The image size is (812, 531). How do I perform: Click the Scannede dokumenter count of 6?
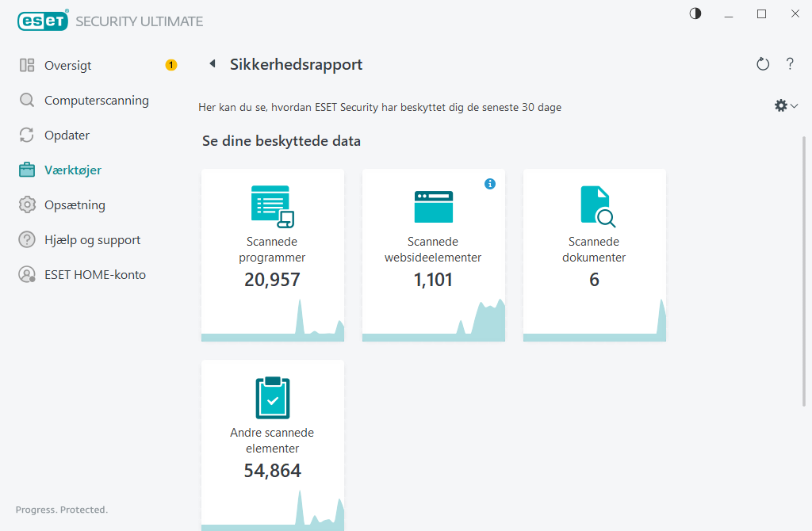(594, 280)
